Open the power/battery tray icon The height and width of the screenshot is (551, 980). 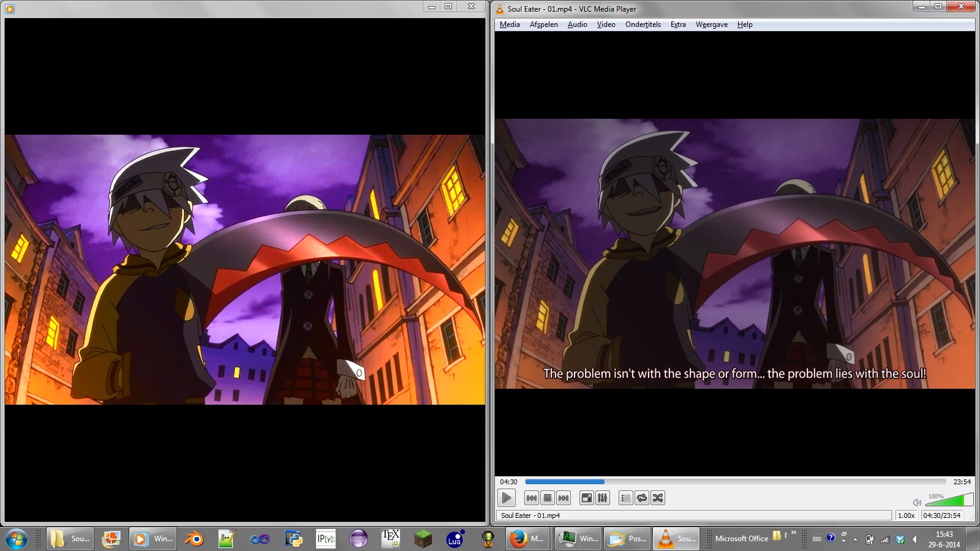click(870, 539)
